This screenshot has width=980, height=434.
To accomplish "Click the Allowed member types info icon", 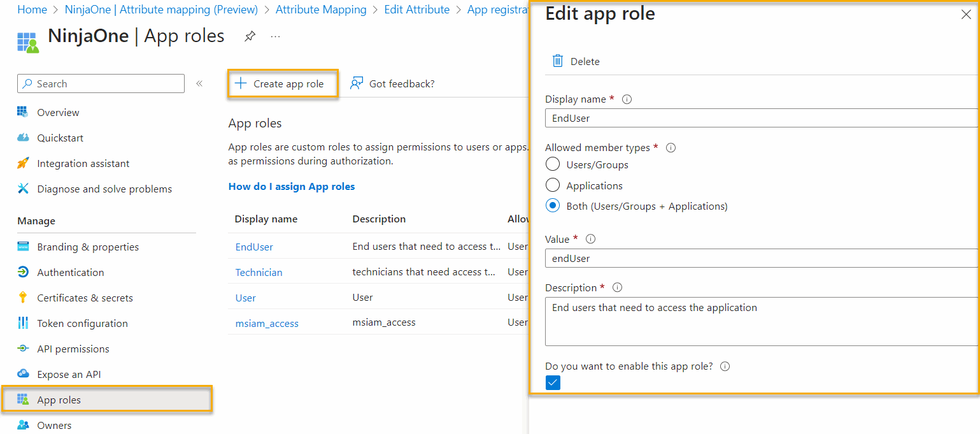I will coord(671,148).
